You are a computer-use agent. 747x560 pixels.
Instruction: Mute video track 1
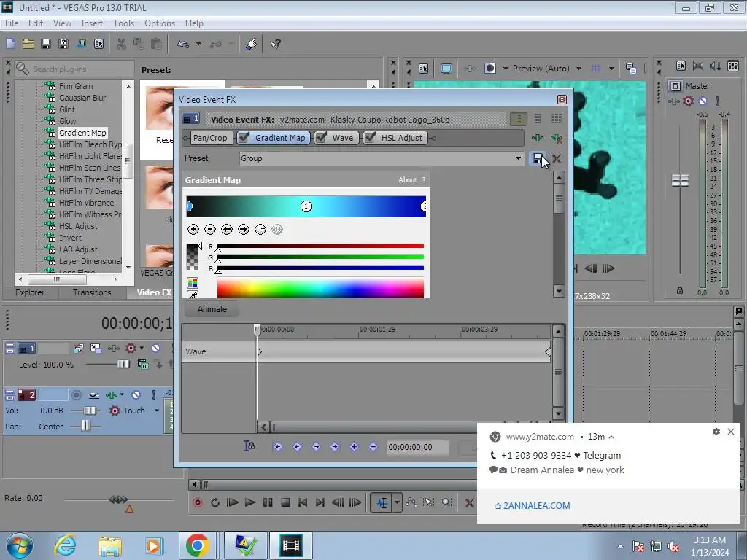tap(156, 348)
